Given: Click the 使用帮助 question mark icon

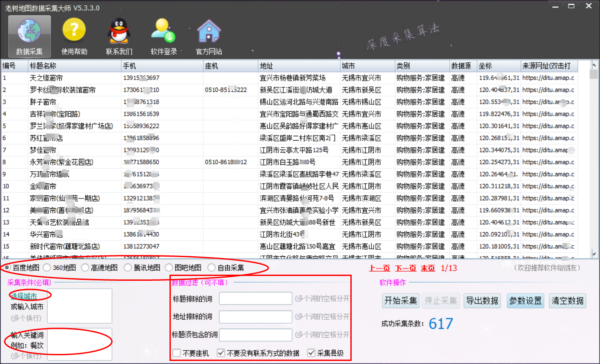Looking at the screenshot, I should pos(74,32).
